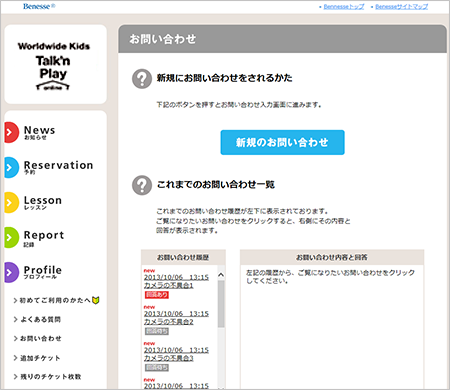Image resolution: width=450 pixels, height=390 pixels.
Task: Open the Profile menu item
Action: [x=43, y=272]
